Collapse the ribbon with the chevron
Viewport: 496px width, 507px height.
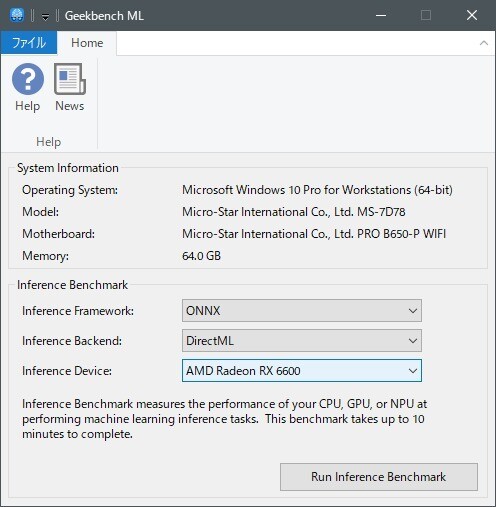tap(484, 43)
